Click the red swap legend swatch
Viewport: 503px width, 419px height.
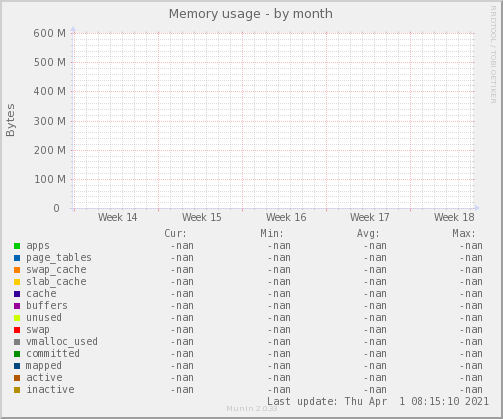coord(17,330)
